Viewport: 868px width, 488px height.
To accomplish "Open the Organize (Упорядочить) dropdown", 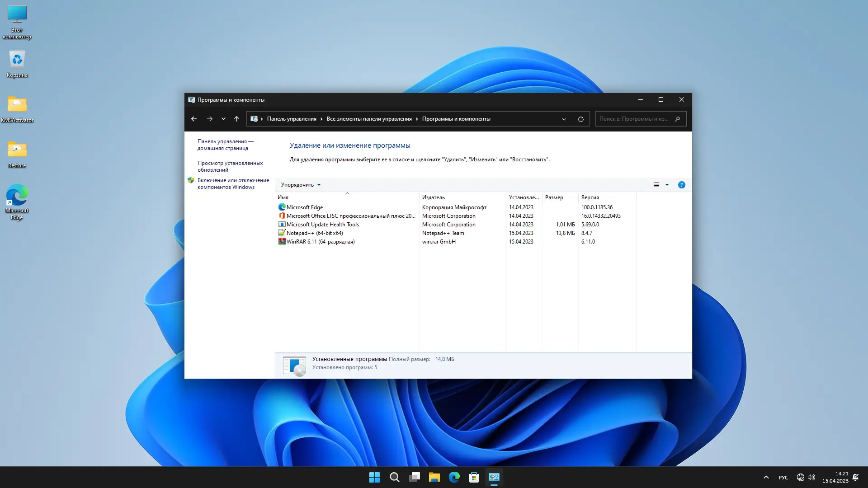I will click(301, 185).
